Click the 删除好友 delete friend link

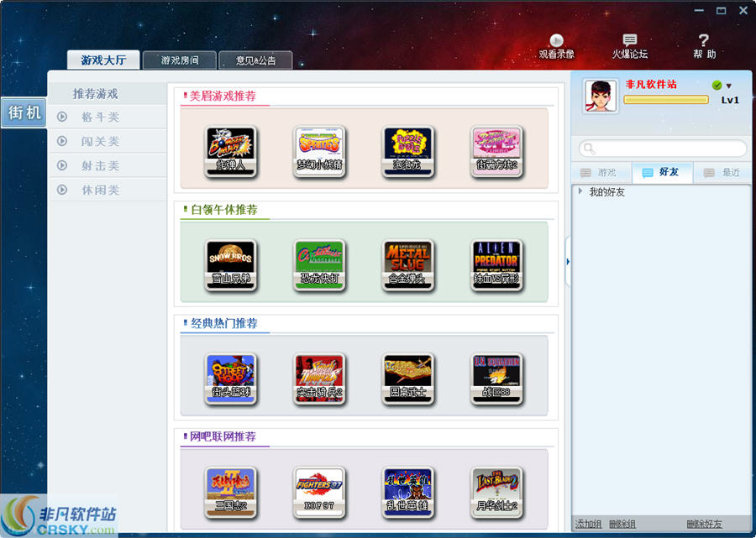click(x=704, y=524)
